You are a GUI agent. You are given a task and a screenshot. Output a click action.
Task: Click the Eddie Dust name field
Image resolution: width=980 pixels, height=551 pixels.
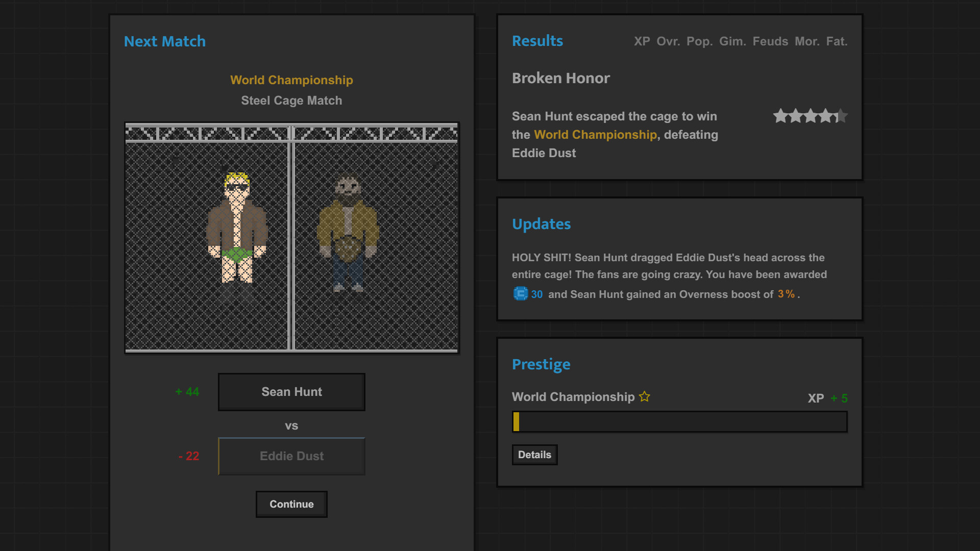point(291,456)
